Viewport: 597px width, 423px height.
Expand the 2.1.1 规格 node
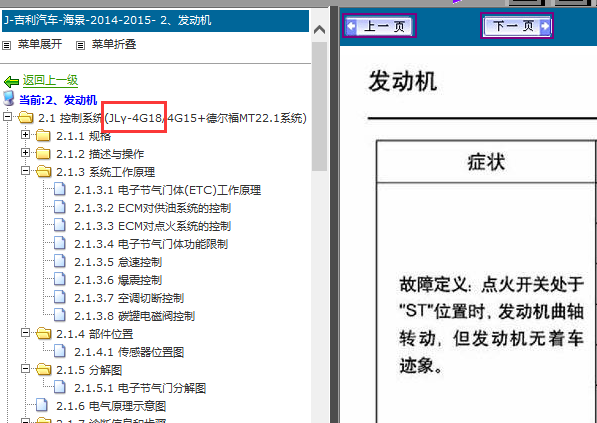coord(25,134)
